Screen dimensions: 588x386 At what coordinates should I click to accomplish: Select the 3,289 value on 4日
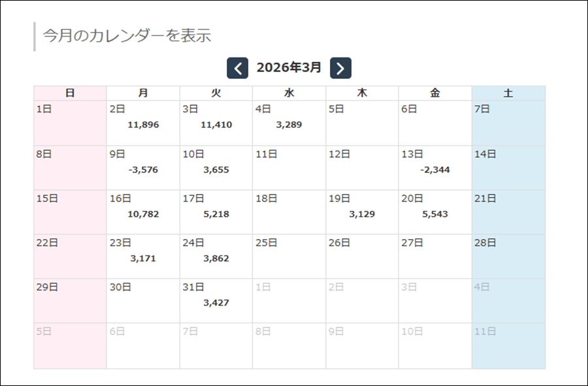pos(289,125)
